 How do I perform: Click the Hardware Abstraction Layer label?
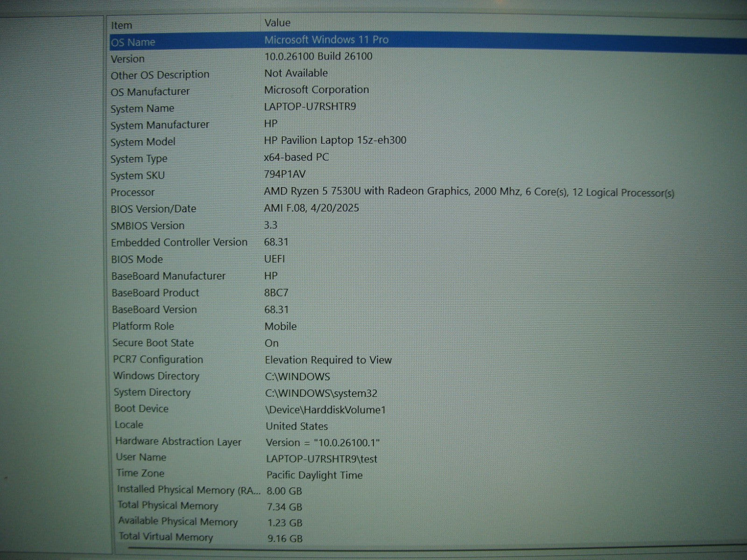178,441
